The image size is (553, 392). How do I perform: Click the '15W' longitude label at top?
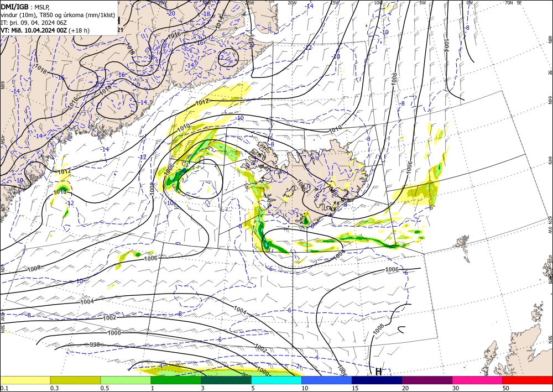335,2
